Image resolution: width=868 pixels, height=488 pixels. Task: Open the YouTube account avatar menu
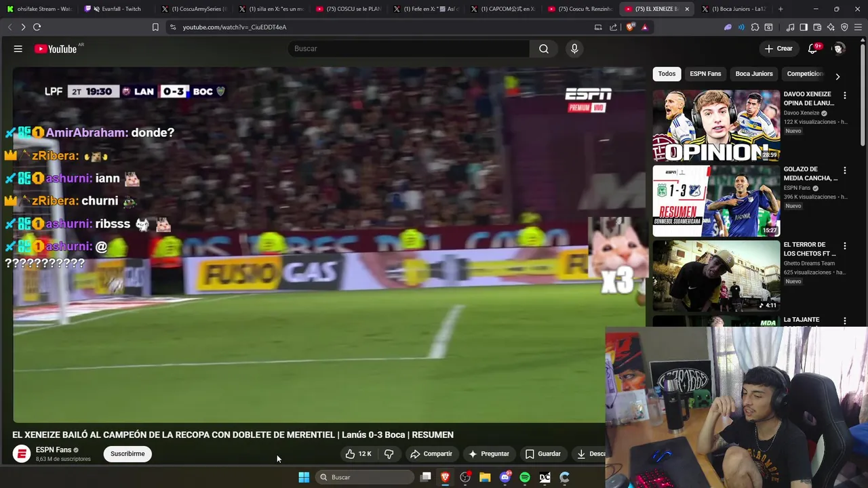[838, 49]
